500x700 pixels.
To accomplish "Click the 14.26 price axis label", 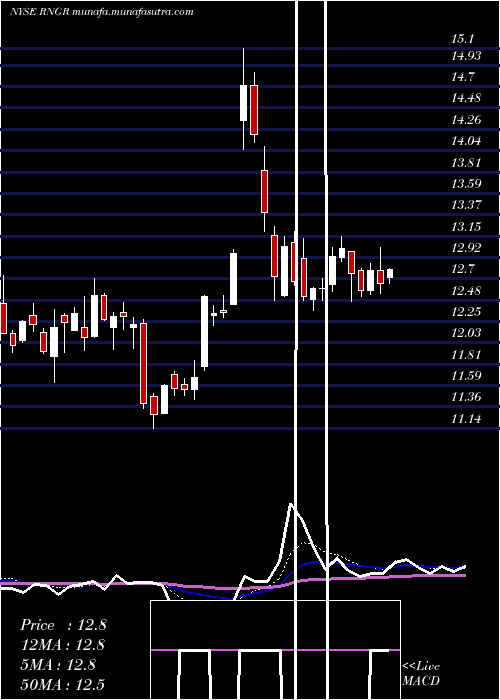I will tap(466, 120).
